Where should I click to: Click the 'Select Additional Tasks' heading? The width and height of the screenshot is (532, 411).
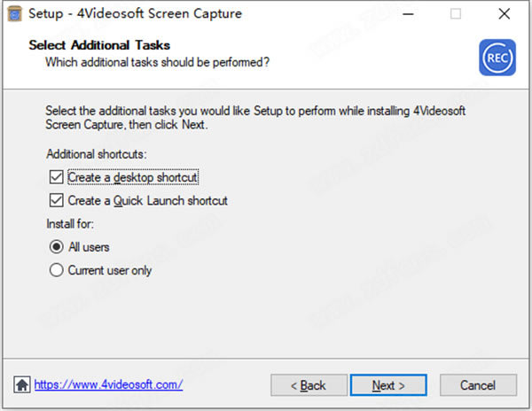pos(99,45)
